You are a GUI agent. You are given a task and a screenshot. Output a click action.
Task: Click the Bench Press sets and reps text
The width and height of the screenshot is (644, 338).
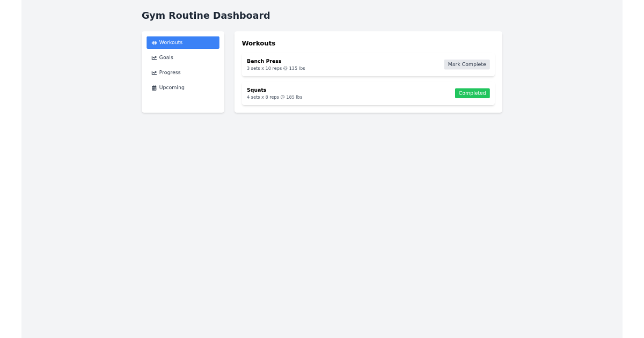tap(276, 68)
